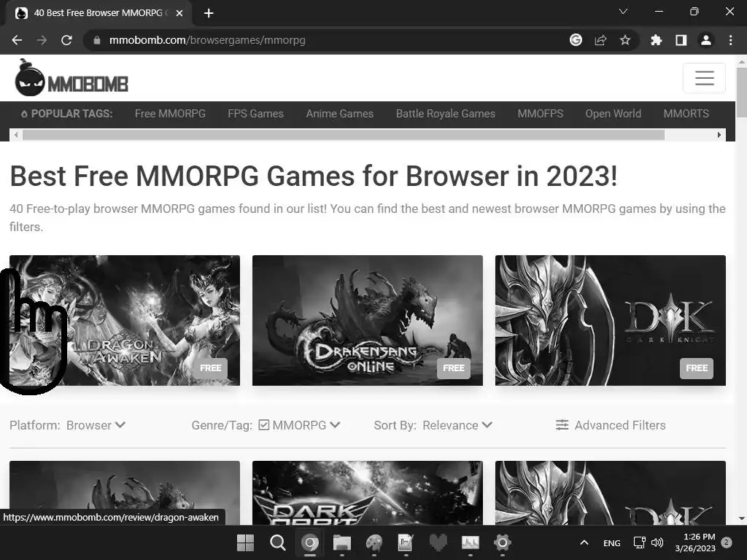
Task: Expand the Genre/Tag MMORPG dropdown arrow
Action: click(336, 425)
